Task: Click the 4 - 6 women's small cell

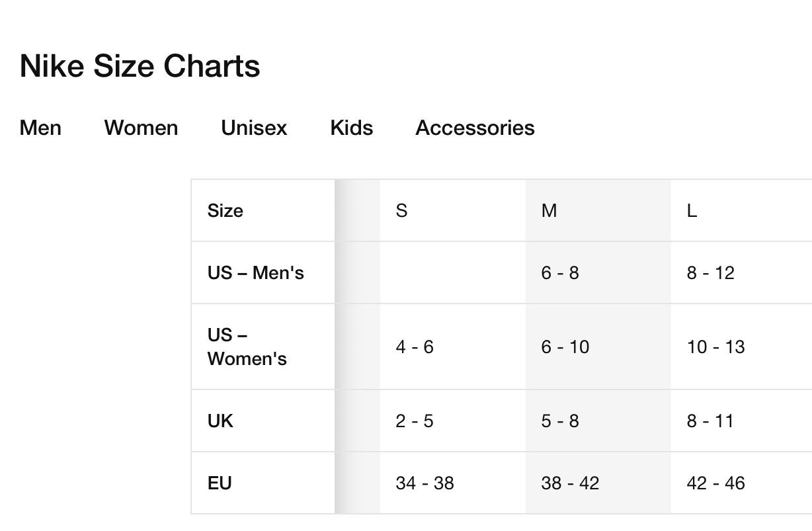Action: tap(415, 347)
